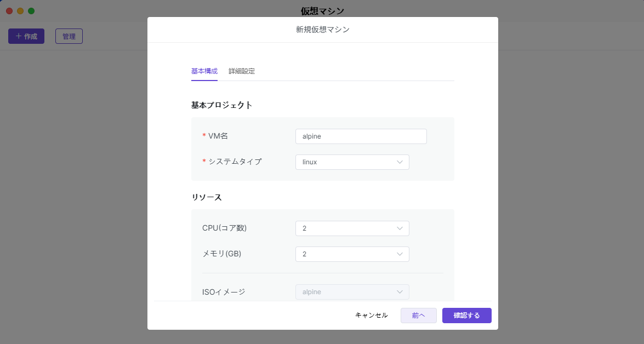Click the green maximize window button
Image resolution: width=644 pixels, height=344 pixels.
point(31,11)
